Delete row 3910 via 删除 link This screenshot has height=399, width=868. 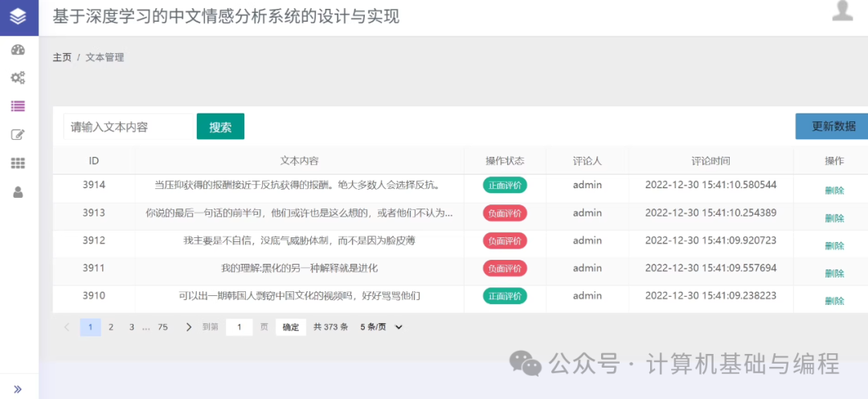coord(834,302)
